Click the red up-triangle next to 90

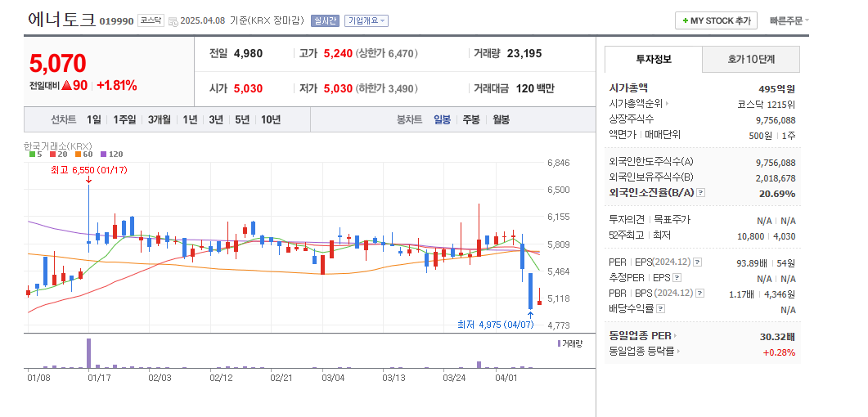(66, 86)
